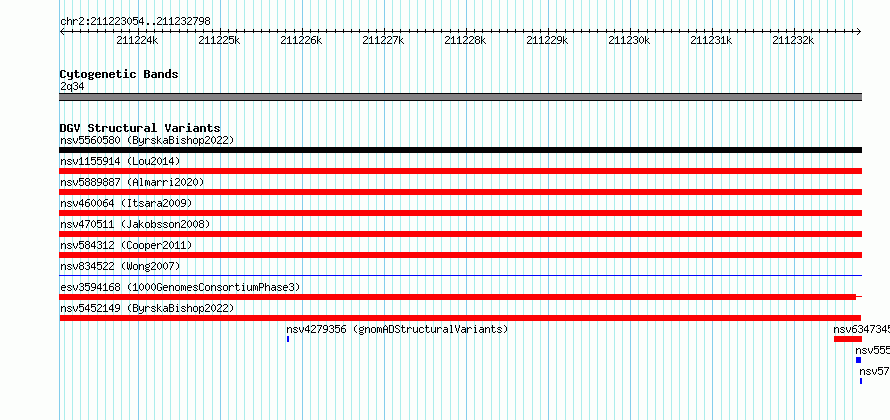The height and width of the screenshot is (420, 890).
Task: Click the left arrowhead of the ruler
Action: click(62, 31)
